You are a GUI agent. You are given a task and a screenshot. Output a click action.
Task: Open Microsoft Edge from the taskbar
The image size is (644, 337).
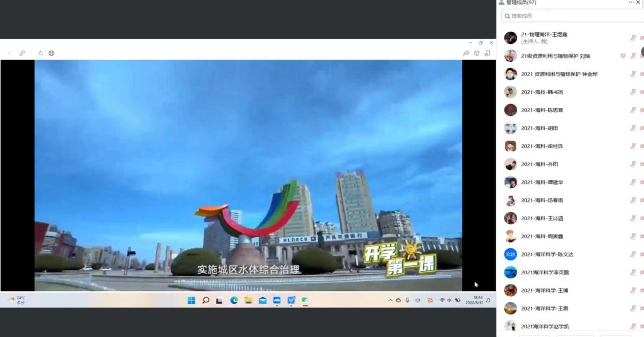[x=234, y=300]
